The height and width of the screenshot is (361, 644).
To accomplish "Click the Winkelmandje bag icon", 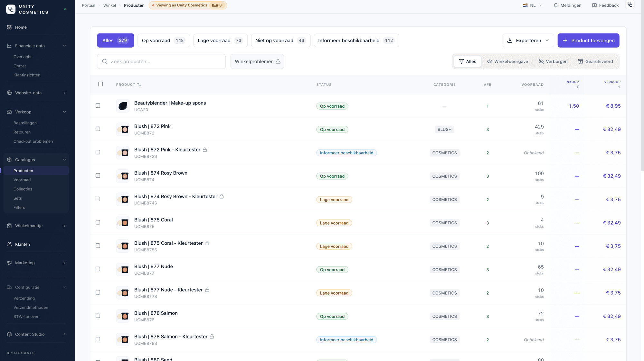I will pos(9,226).
